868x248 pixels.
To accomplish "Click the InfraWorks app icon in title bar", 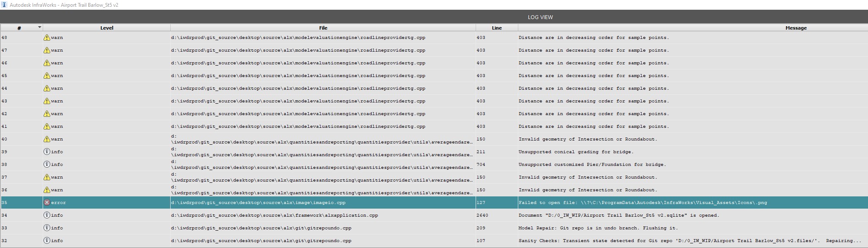I will pyautogui.click(x=5, y=5).
